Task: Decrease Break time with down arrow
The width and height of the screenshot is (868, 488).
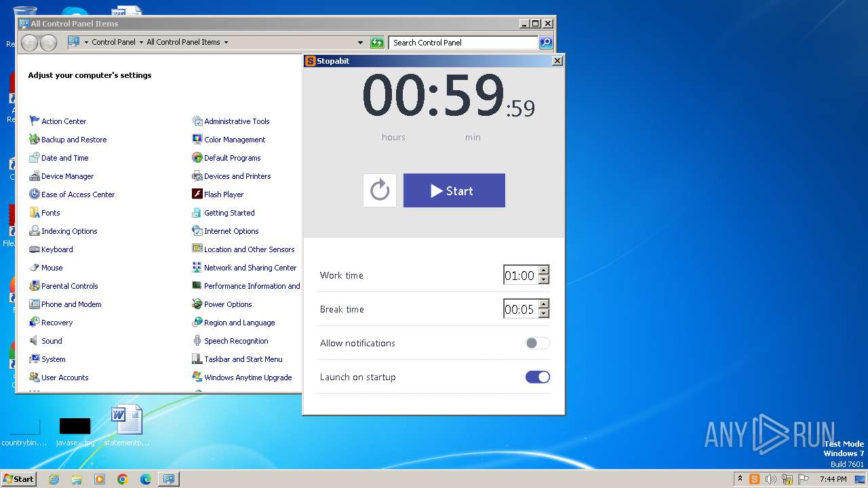Action: coord(543,313)
